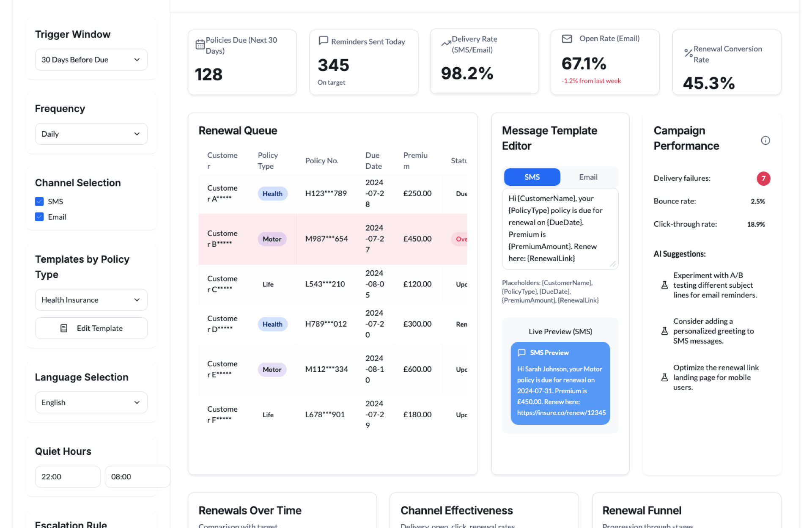Open the Frequency dropdown set to Daily
Image resolution: width=812 pixels, height=528 pixels.
91,134
